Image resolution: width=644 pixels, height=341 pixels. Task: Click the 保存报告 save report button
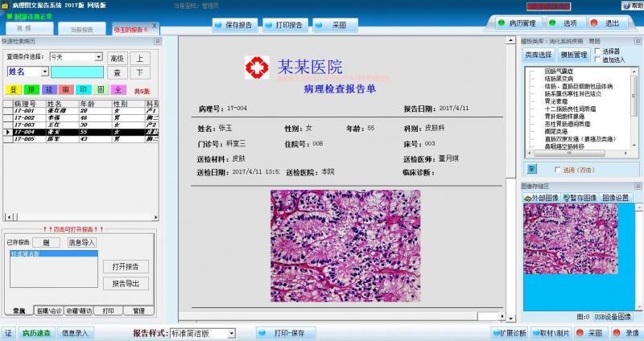[234, 25]
